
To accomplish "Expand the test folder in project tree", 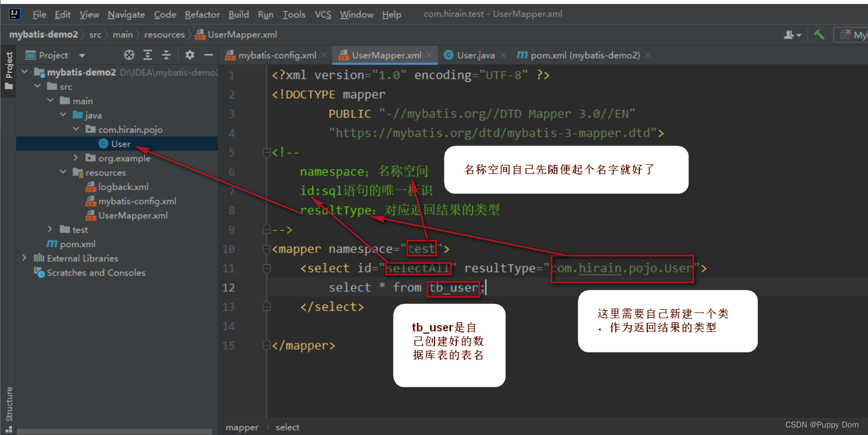I will tap(50, 230).
